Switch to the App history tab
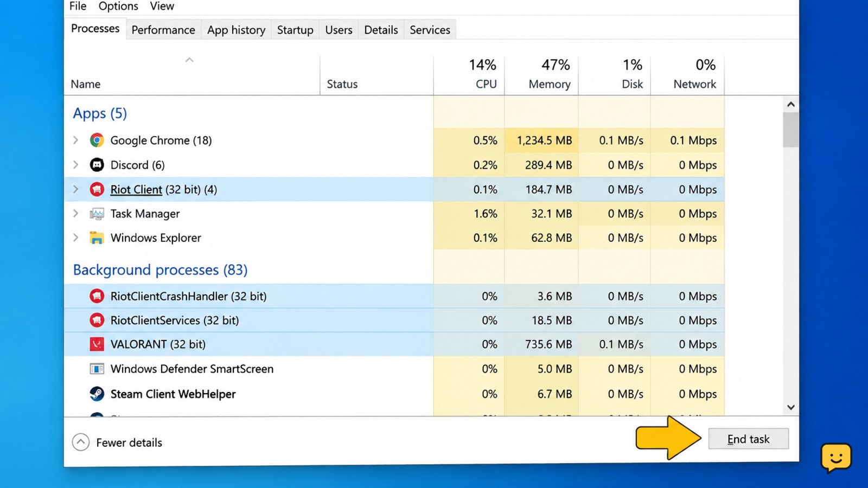The image size is (868, 488). pyautogui.click(x=236, y=30)
